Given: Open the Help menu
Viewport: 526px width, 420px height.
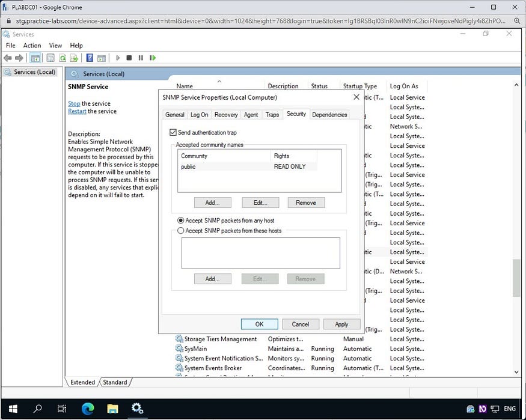Looking at the screenshot, I should (x=76, y=45).
